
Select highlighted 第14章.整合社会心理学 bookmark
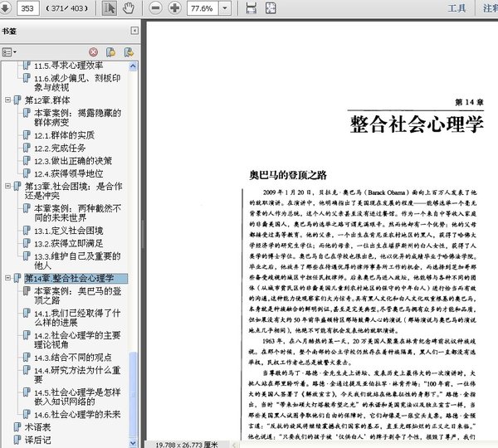tap(76, 279)
